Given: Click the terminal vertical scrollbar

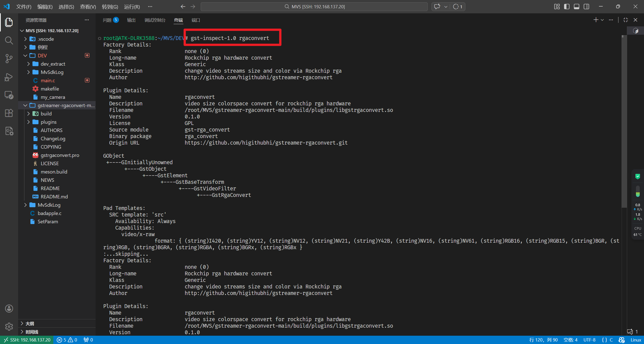Looking at the screenshot, I should coord(624,121).
